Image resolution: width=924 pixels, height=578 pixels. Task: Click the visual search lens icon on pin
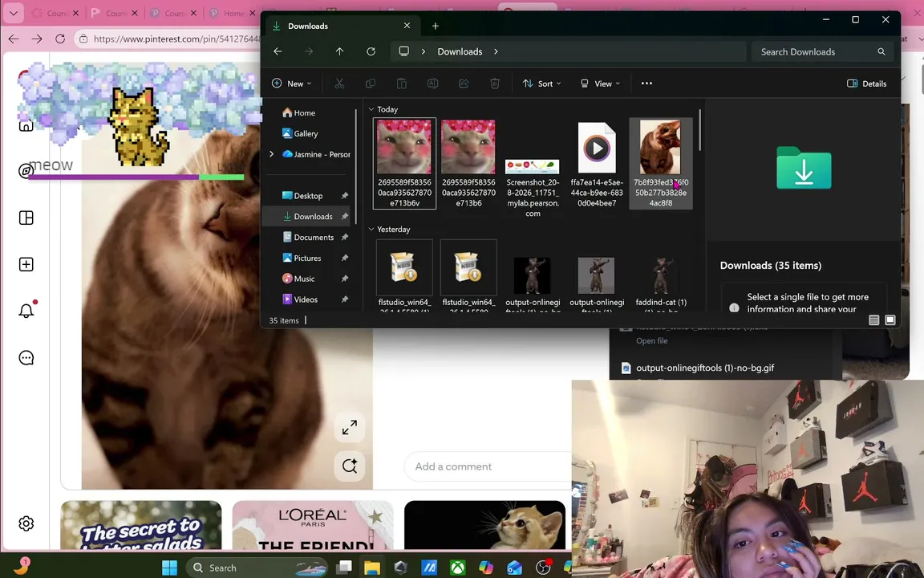pos(350,466)
